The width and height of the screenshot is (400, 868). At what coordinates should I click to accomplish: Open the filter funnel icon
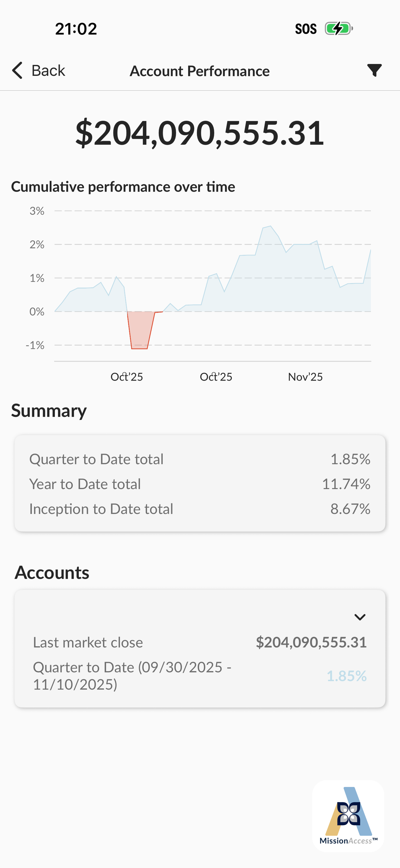click(x=374, y=70)
